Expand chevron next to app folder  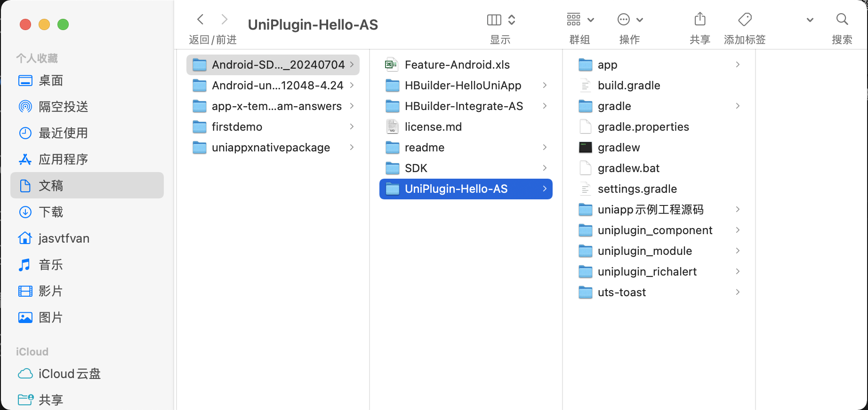pos(738,64)
